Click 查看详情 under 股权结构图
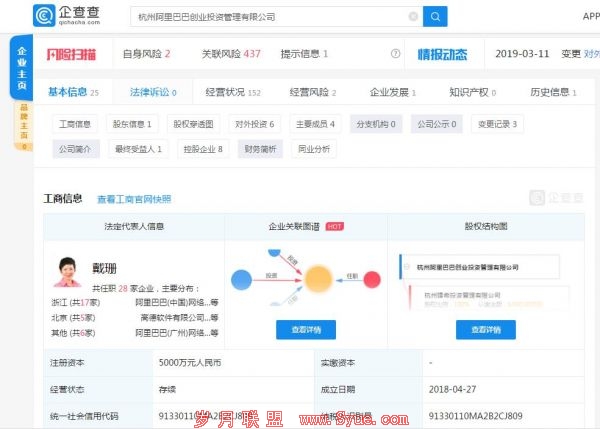 (486, 329)
